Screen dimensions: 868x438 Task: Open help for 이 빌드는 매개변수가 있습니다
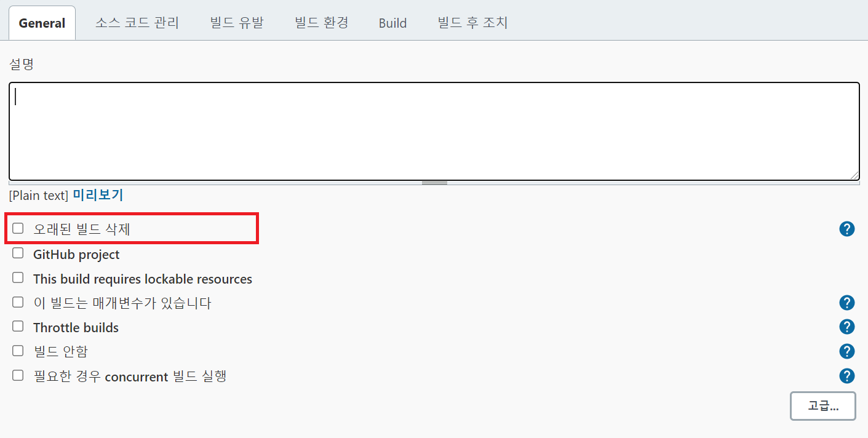pos(846,302)
